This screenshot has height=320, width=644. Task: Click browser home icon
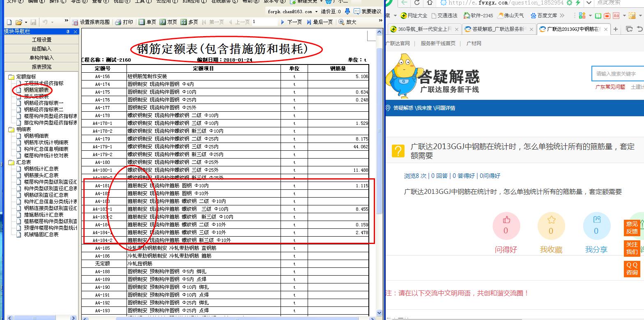tap(430, 2)
